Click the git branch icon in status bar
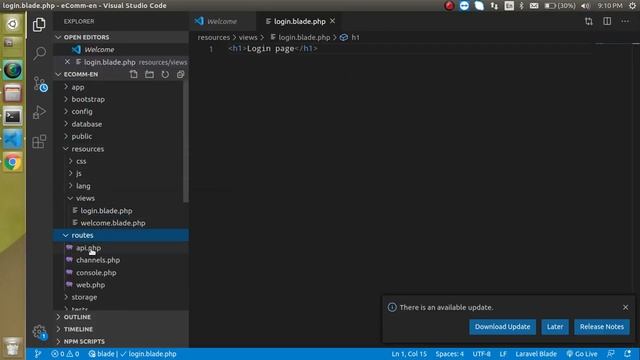Image resolution: width=640 pixels, height=360 pixels. pos(38,354)
